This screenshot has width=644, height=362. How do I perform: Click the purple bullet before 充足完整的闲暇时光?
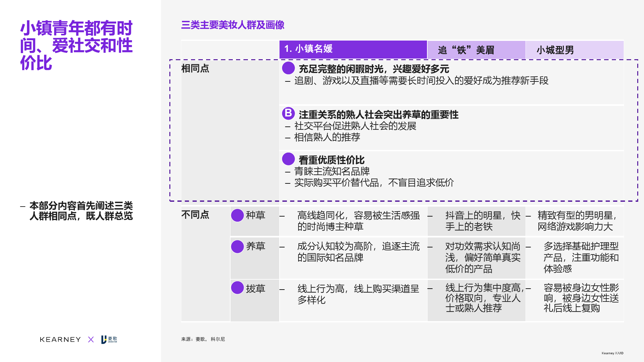(x=288, y=68)
